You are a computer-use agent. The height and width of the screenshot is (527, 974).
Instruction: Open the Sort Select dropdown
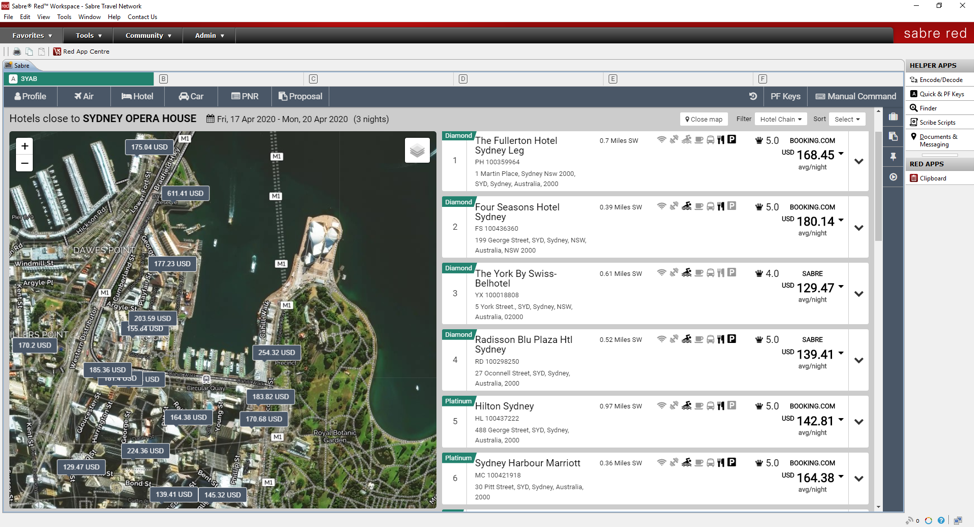[x=847, y=119]
